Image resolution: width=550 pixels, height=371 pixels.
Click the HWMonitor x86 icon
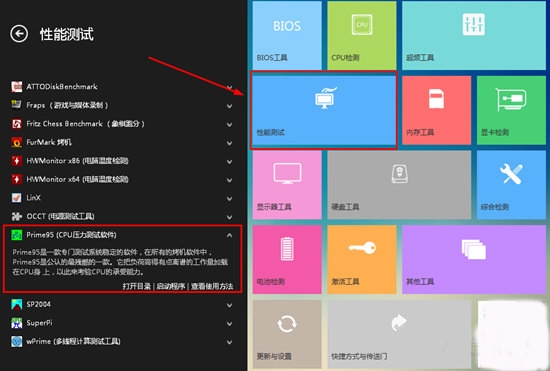16,161
